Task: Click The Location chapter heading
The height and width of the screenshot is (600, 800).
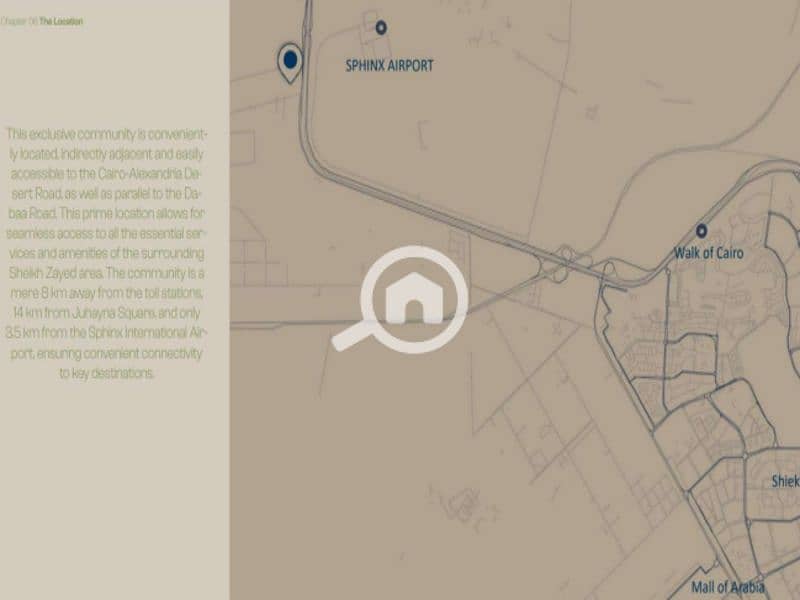Action: click(x=61, y=21)
